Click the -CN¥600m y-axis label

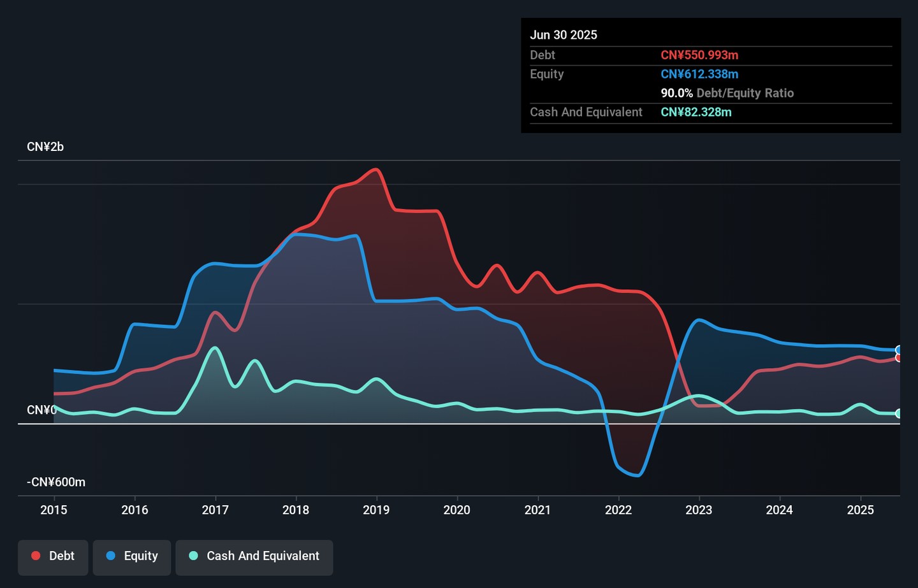56,482
